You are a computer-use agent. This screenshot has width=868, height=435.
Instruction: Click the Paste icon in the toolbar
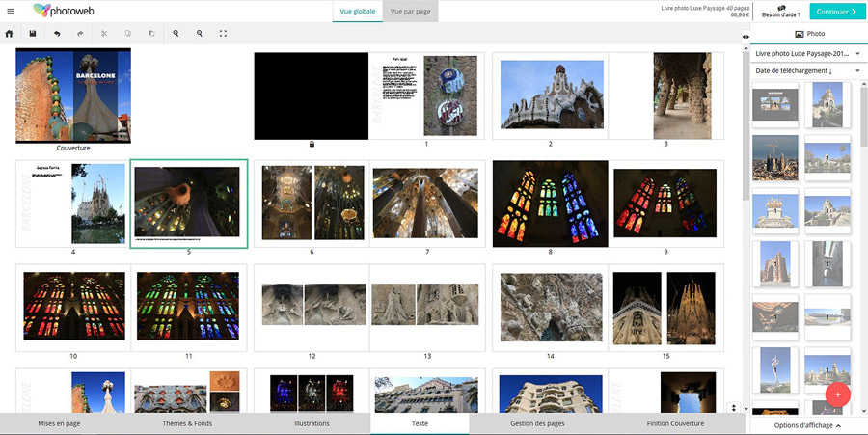click(x=151, y=34)
